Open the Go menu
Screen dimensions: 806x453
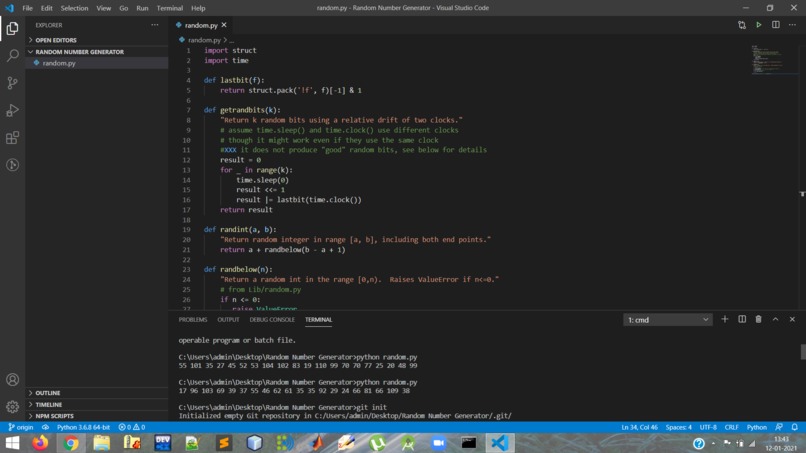pos(123,8)
